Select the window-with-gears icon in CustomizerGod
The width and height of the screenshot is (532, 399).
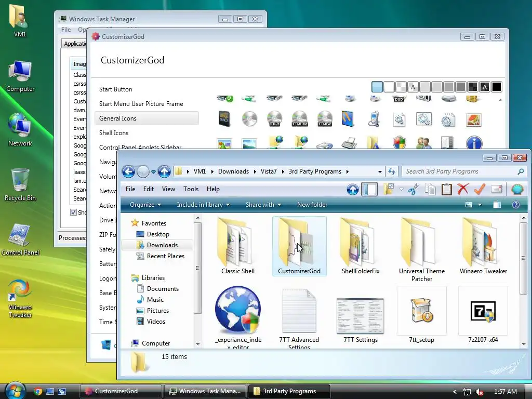pos(424,119)
